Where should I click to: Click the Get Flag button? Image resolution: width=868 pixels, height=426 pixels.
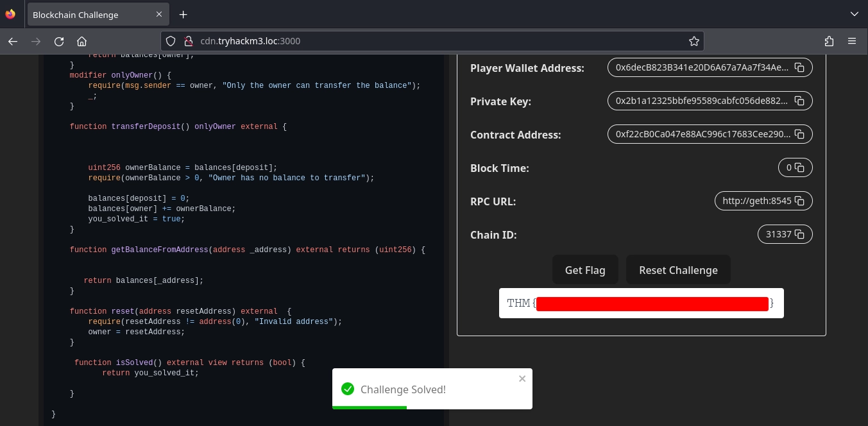584,270
